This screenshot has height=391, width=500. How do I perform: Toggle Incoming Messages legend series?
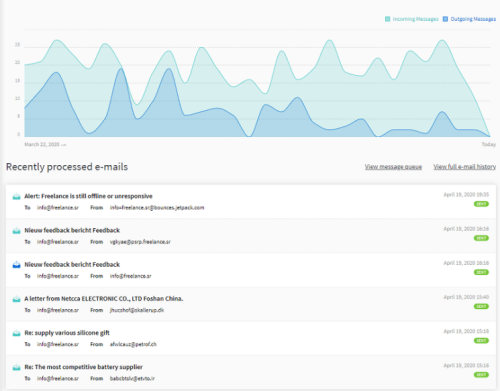[412, 19]
